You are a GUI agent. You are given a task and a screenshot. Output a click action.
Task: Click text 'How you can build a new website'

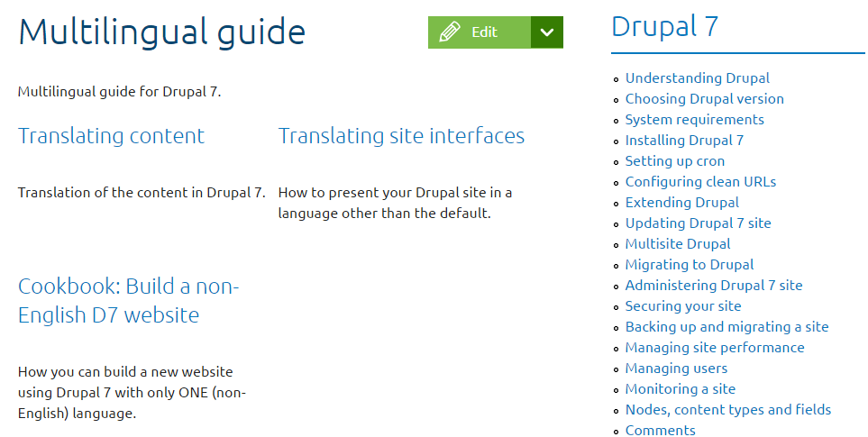coord(125,372)
